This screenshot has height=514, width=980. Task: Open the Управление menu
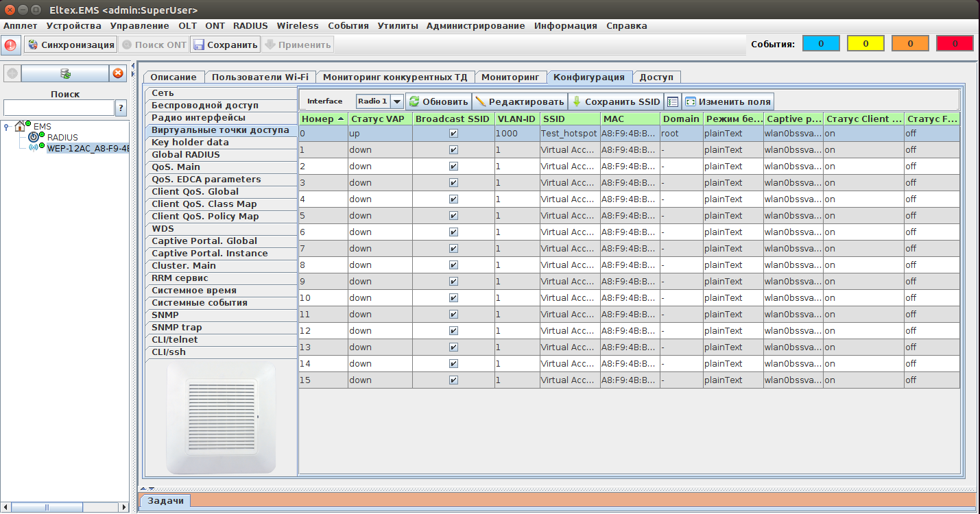point(139,25)
